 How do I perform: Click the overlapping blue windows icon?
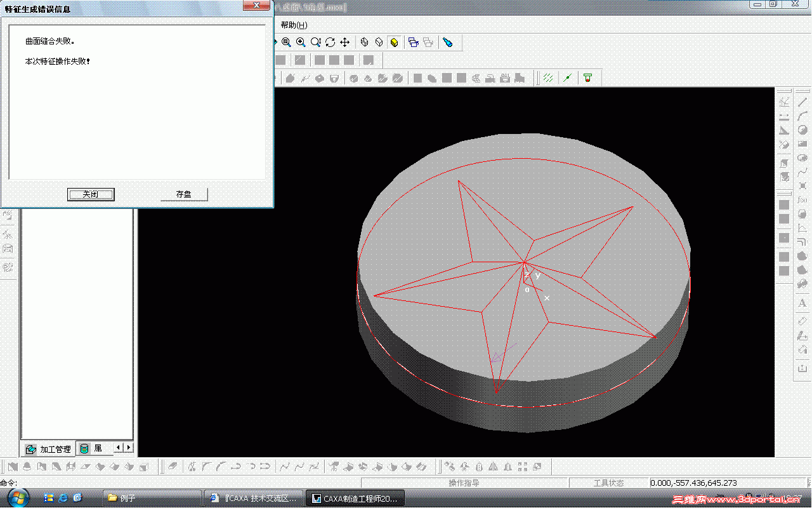[x=414, y=43]
